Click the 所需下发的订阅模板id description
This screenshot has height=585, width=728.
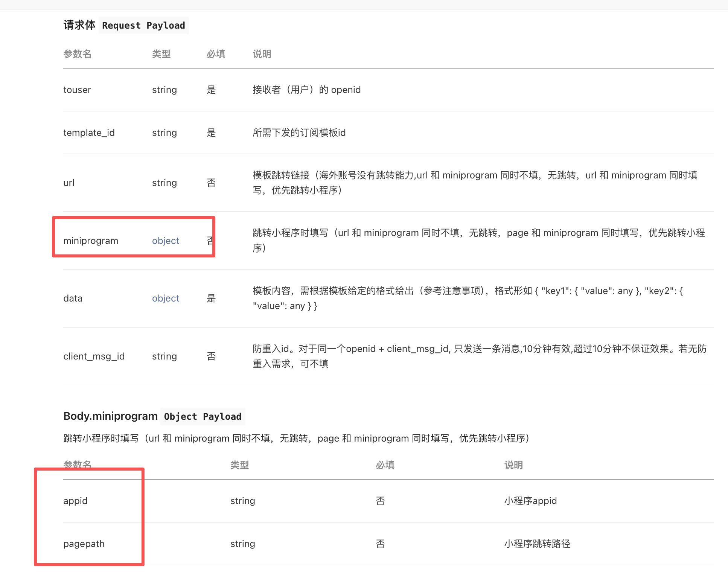[x=299, y=133]
